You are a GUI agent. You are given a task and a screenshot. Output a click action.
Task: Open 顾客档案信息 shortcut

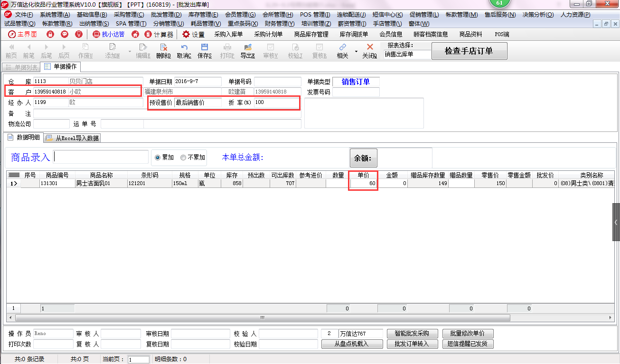click(x=431, y=34)
